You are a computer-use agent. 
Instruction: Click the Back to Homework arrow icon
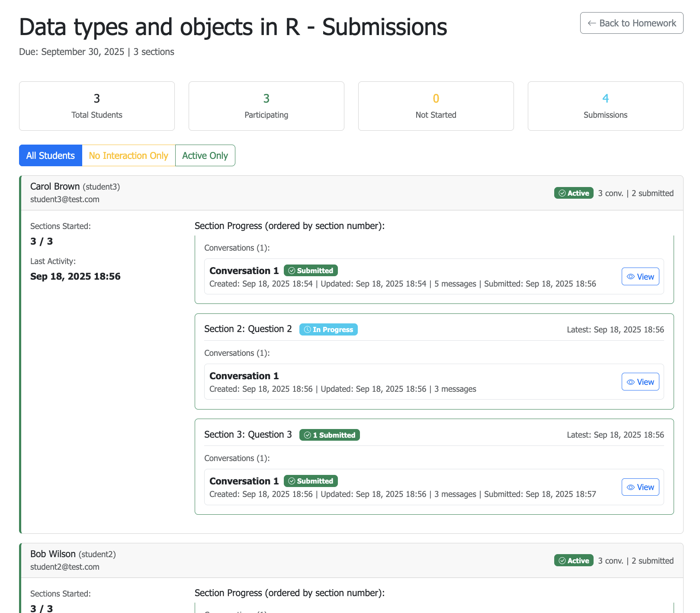point(591,23)
